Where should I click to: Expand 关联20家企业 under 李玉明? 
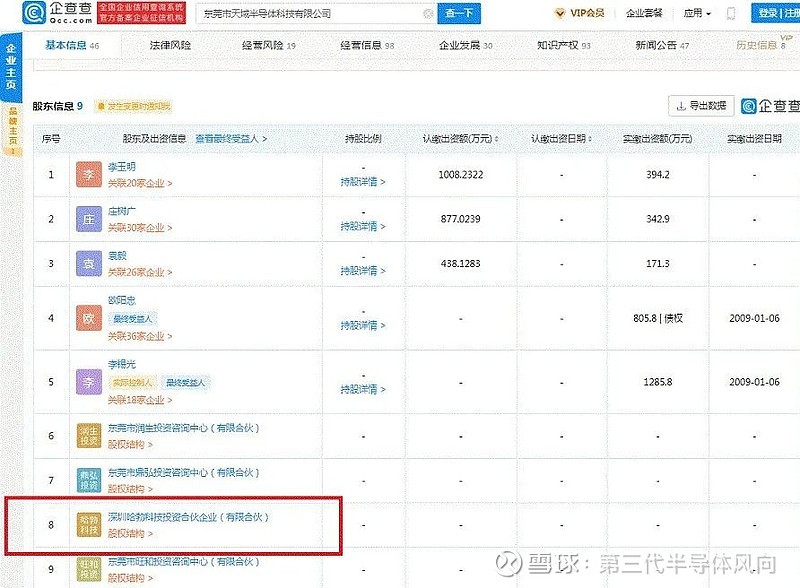(x=140, y=183)
